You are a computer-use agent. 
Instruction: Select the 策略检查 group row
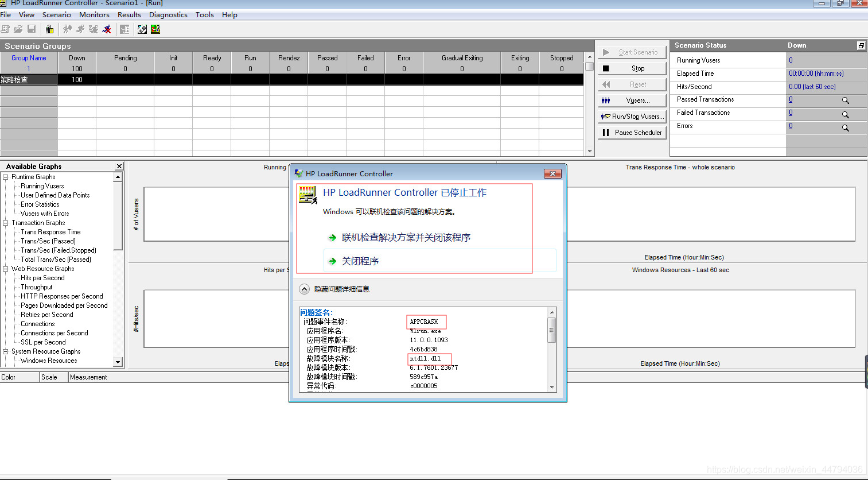[x=291, y=80]
